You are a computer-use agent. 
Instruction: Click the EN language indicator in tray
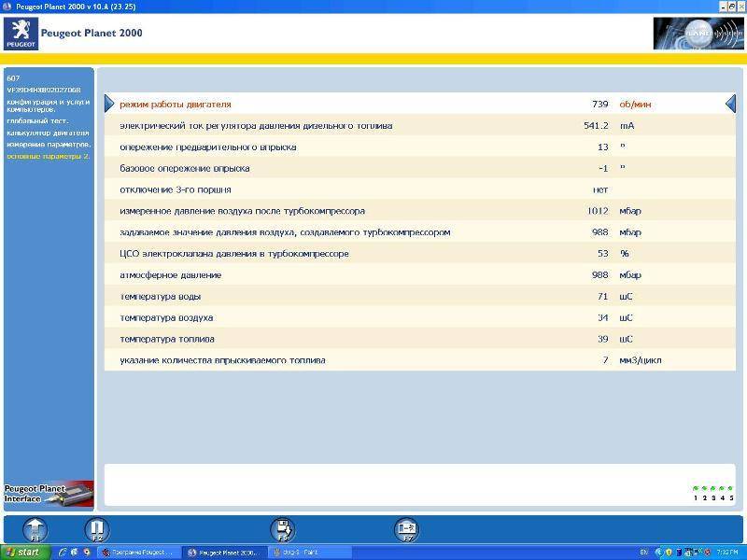642,553
